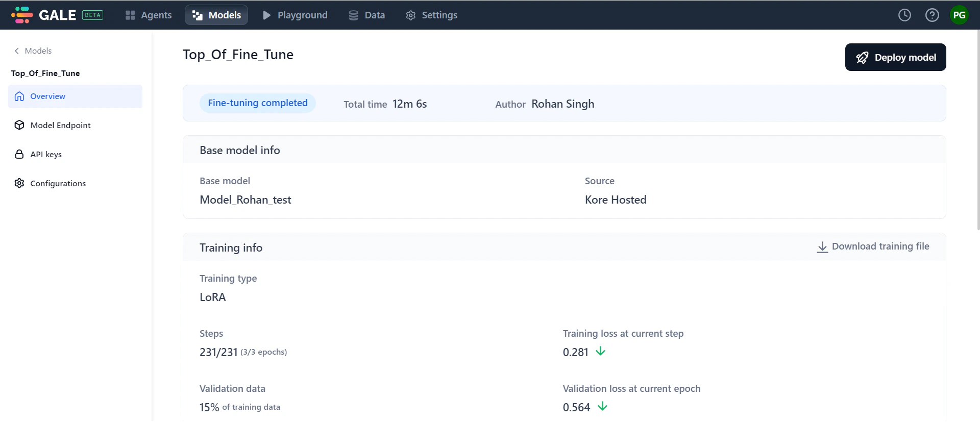This screenshot has height=422, width=980.
Task: Click the rocket icon on Deploy model
Action: coord(862,58)
